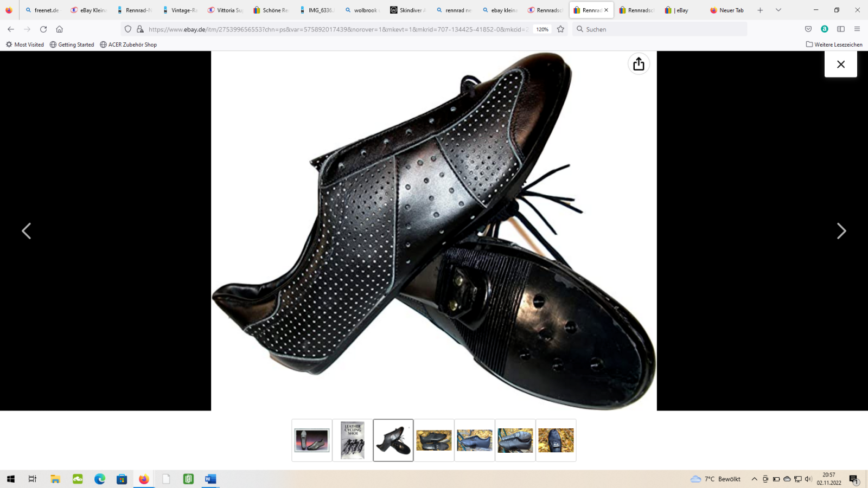Advance to next gallery image arrow

pos(841,231)
